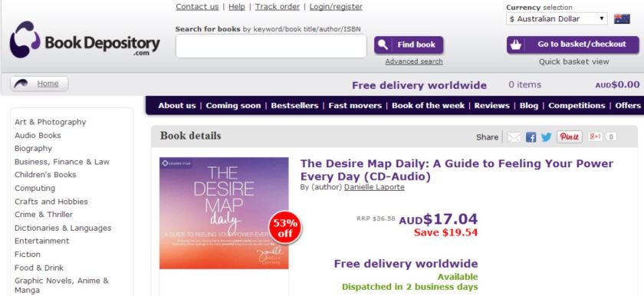Open the Contact us link
Screen dimensions: 644x296
[197, 7]
